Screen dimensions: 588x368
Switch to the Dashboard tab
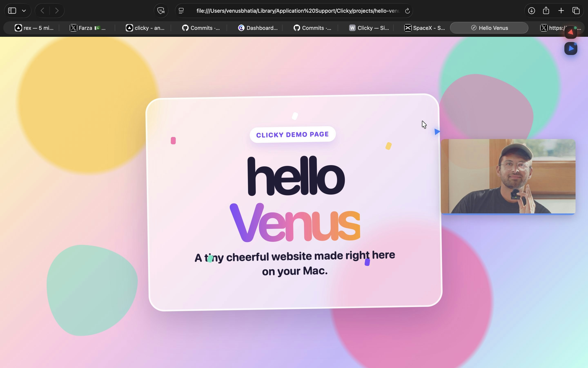coord(257,28)
